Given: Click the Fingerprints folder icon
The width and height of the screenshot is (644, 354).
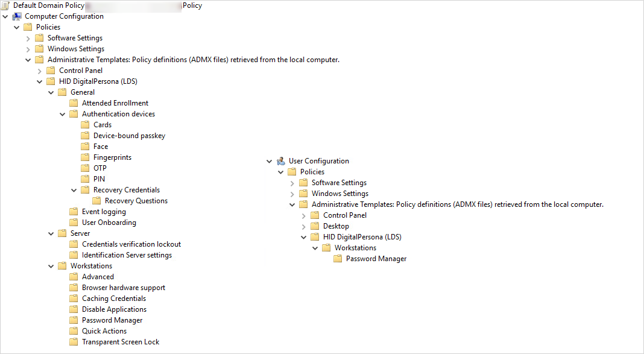Looking at the screenshot, I should [85, 157].
